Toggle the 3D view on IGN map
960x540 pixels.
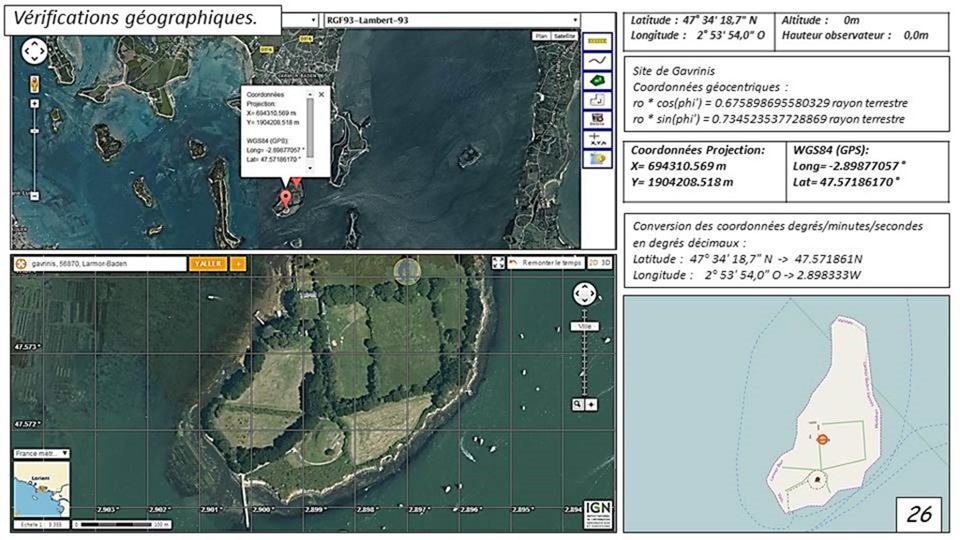pos(604,263)
